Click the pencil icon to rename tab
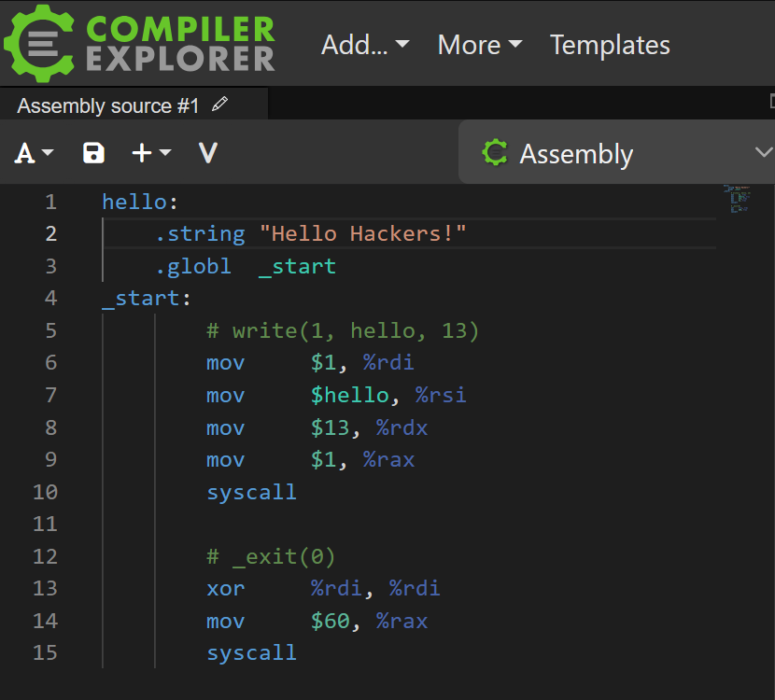Image resolution: width=775 pixels, height=700 pixels. (220, 105)
